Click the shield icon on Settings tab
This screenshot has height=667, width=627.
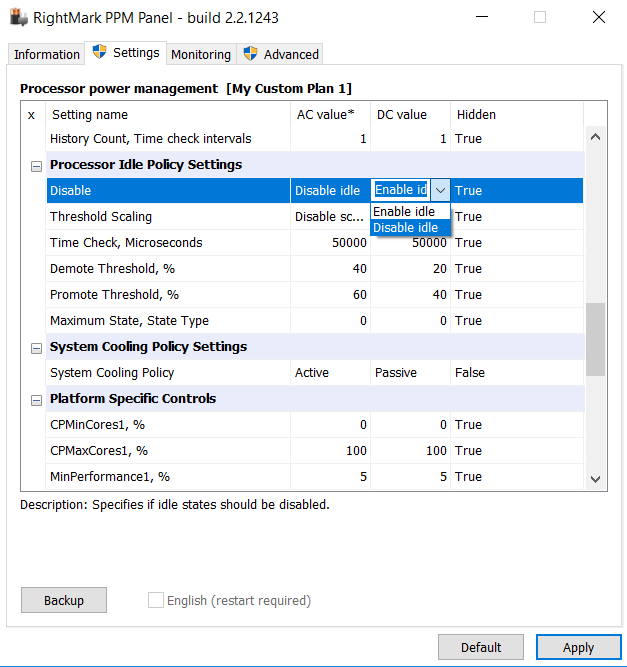tap(100, 52)
